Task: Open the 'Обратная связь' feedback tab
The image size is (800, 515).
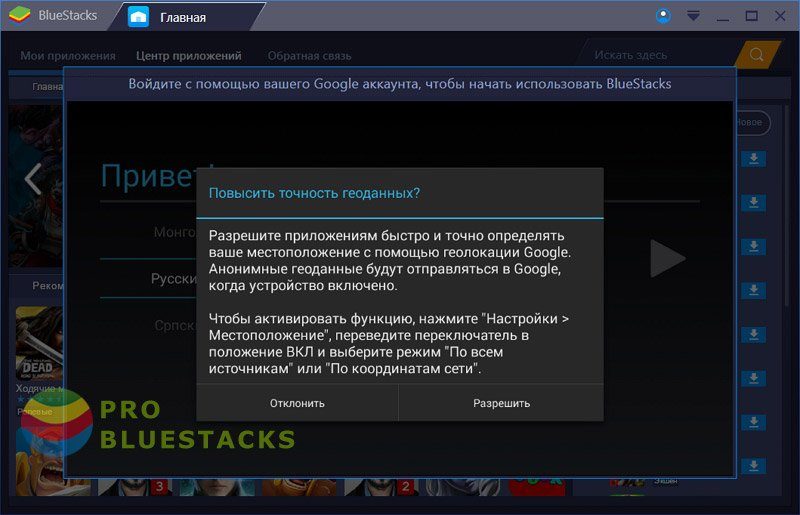Action: 309,56
